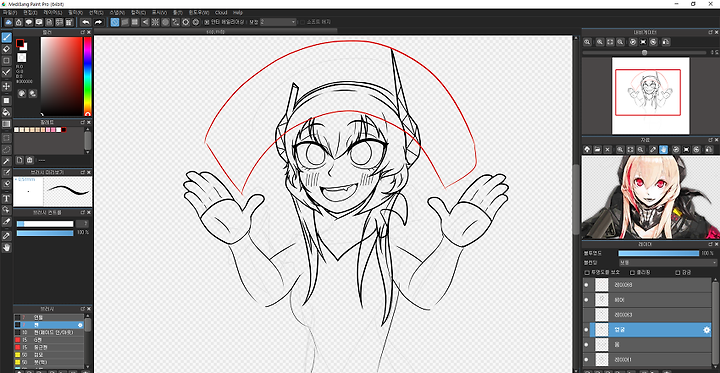Image resolution: width=720 pixels, height=373 pixels.
Task: Click the reference image of blonde character
Action: pyautogui.click(x=650, y=197)
